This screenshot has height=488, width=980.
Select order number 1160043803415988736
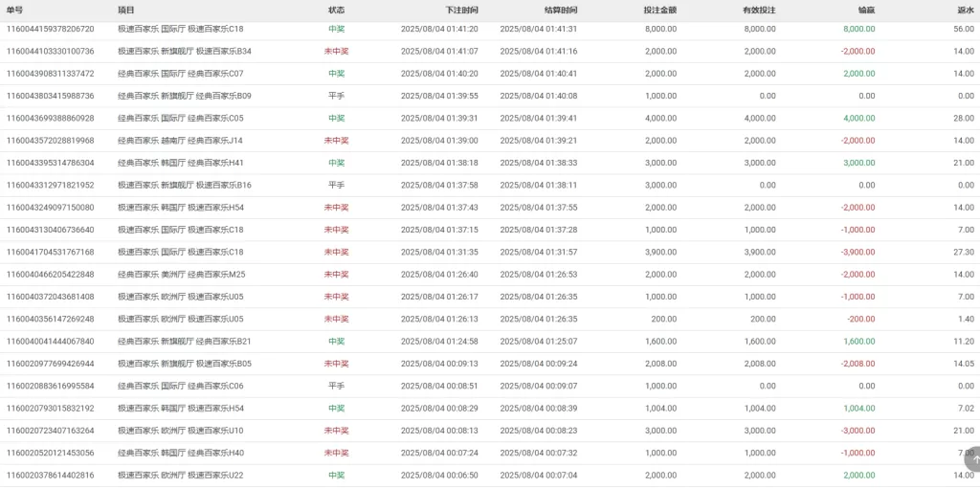[x=50, y=97]
